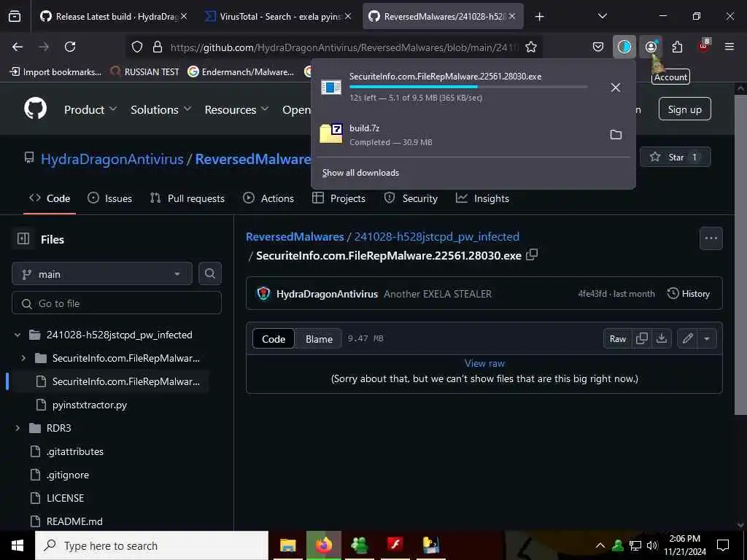
Task: Collapse the 241028-h528jstcpd_pw_infected folder
Action: [18, 335]
